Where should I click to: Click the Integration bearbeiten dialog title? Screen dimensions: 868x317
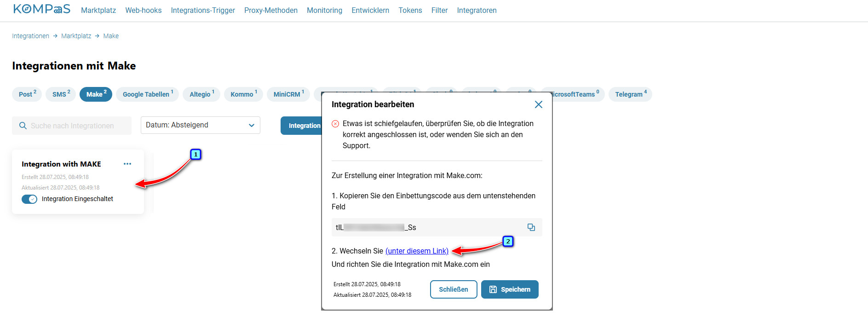(373, 104)
